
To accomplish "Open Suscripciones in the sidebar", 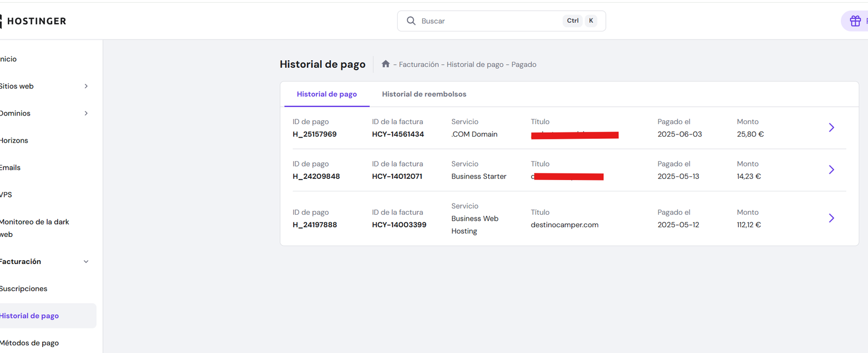I will pyautogui.click(x=23, y=288).
